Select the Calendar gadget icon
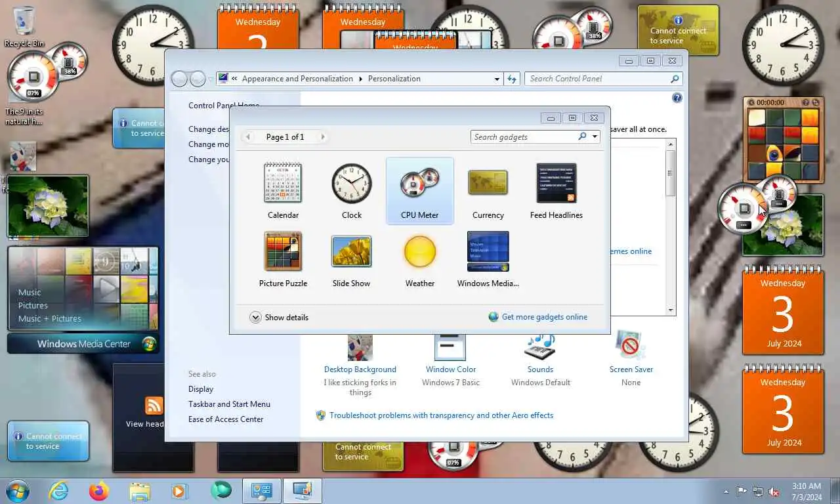The image size is (840, 504). [x=283, y=183]
